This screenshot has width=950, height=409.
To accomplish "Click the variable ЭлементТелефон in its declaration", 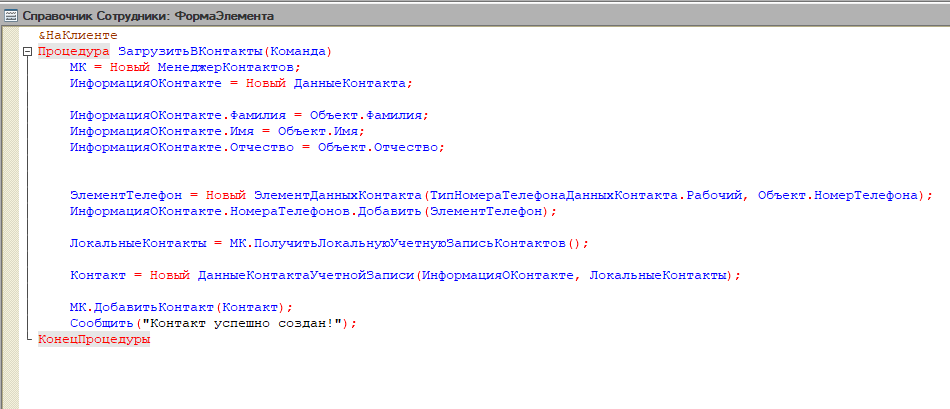I will (125, 195).
